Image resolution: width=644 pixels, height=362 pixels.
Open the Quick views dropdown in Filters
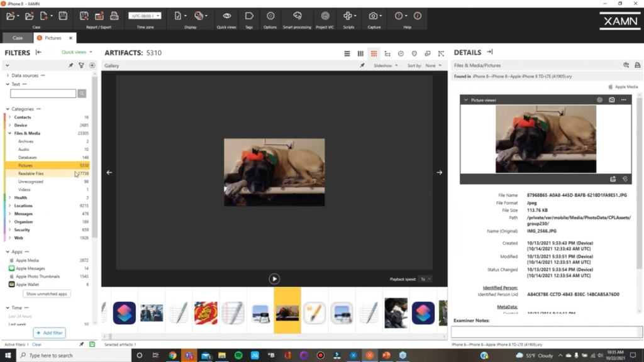coord(77,52)
